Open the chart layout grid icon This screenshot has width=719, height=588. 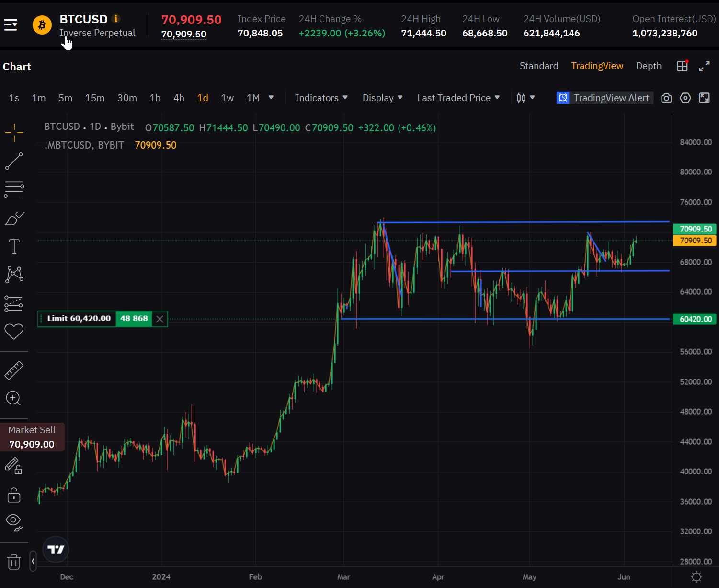click(x=683, y=66)
